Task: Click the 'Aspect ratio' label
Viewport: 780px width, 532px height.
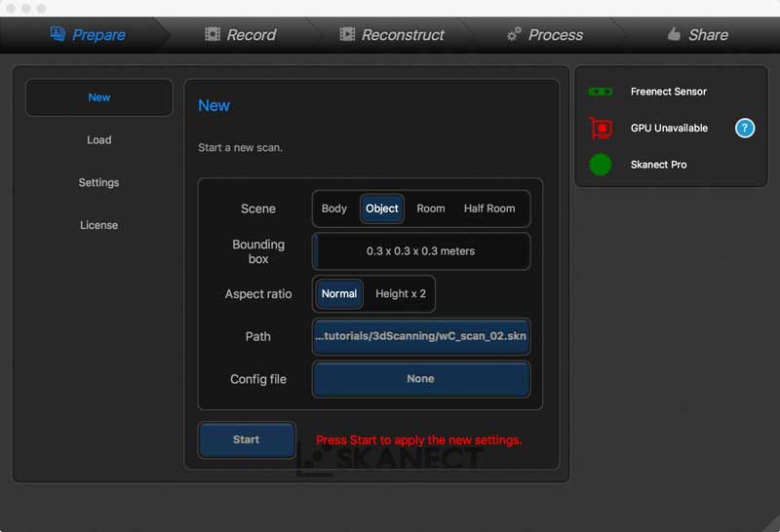Action: pos(258,294)
